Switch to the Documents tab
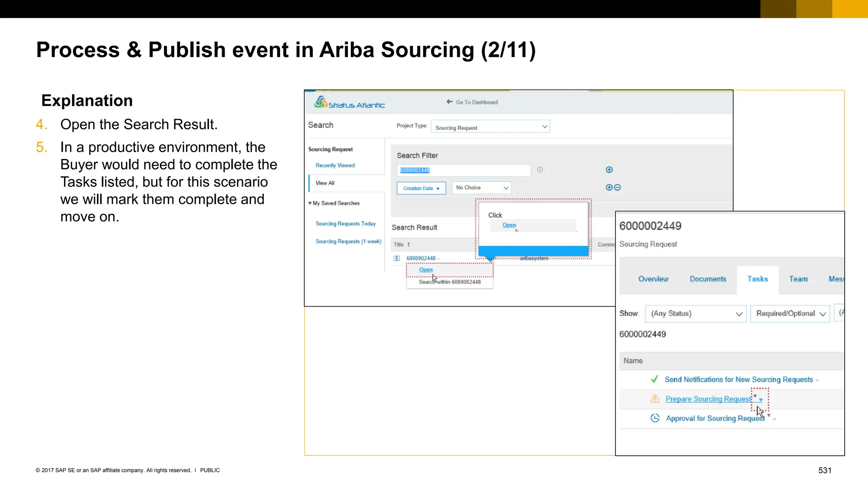The width and height of the screenshot is (868, 488). (x=708, y=279)
